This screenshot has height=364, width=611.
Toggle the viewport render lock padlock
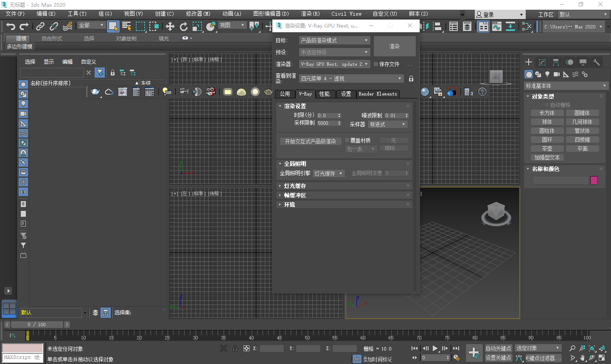(x=410, y=78)
